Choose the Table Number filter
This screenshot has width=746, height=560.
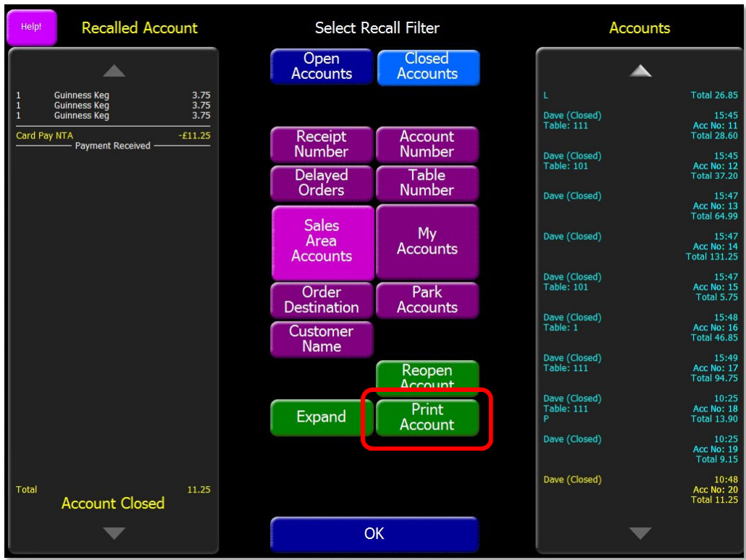pos(427,183)
